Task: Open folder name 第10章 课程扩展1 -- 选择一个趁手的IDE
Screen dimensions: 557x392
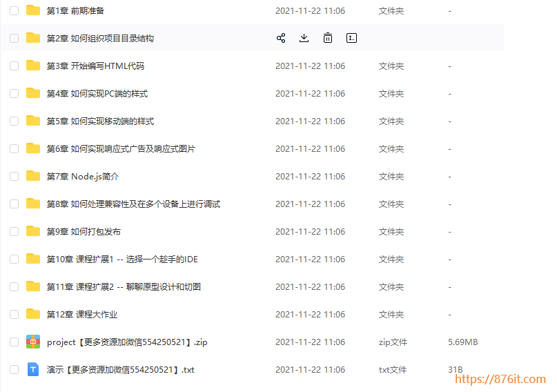Action: [122, 259]
